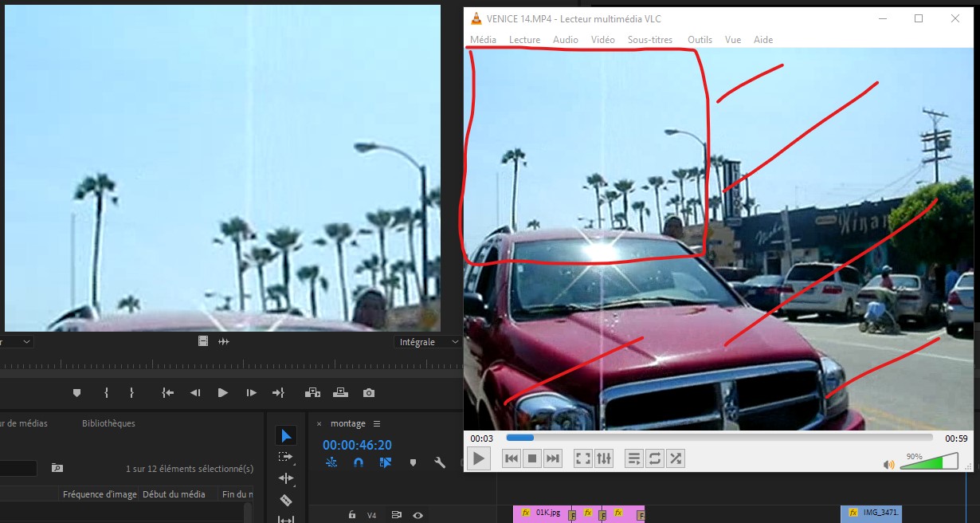Viewport: 980px width, 523px height.
Task: Click the Overwrite edit button
Action: pyautogui.click(x=340, y=393)
